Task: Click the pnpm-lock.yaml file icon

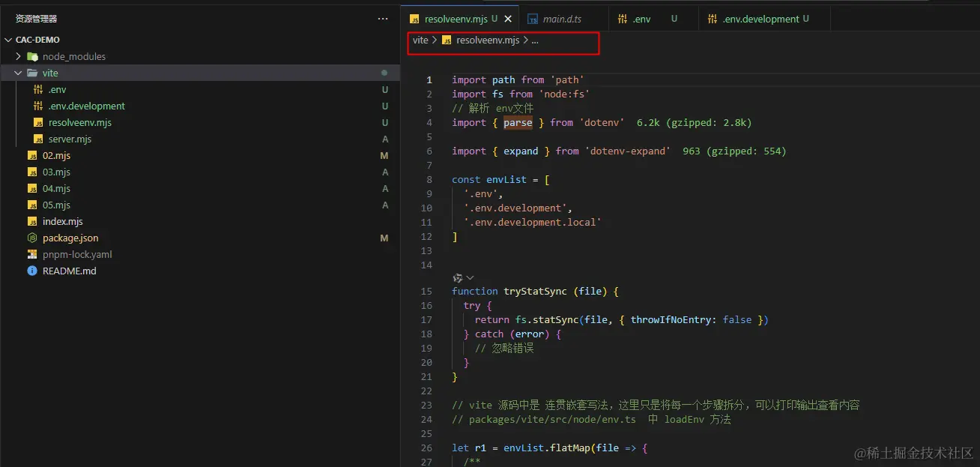Action: tap(32, 254)
